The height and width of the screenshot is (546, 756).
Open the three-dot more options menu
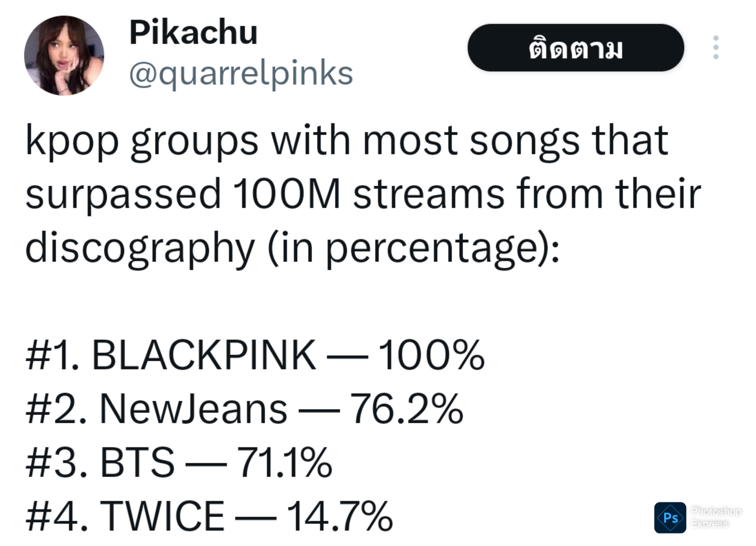click(x=716, y=47)
